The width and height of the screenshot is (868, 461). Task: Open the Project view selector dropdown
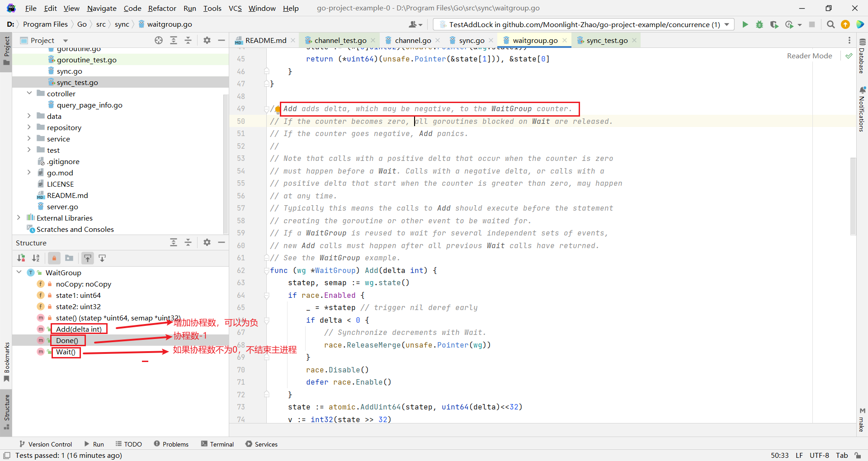(66, 41)
